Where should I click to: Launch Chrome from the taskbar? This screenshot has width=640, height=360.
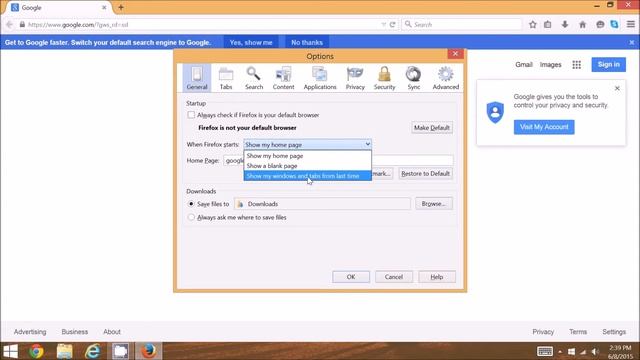click(36, 351)
